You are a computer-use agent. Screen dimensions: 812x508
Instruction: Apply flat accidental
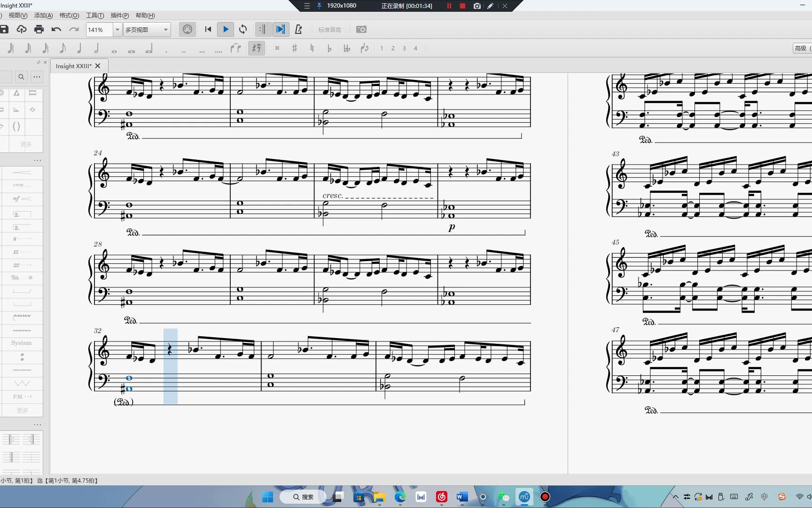pyautogui.click(x=329, y=48)
